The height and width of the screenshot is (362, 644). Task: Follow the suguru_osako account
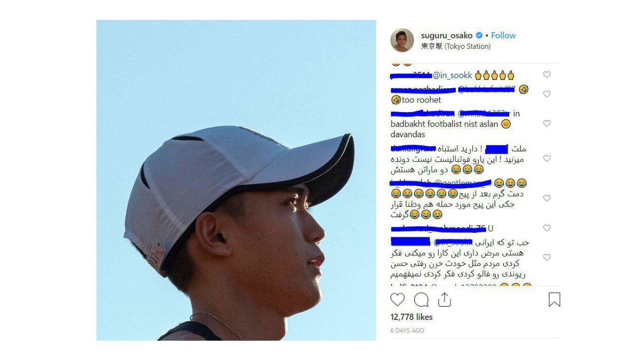[x=503, y=35]
